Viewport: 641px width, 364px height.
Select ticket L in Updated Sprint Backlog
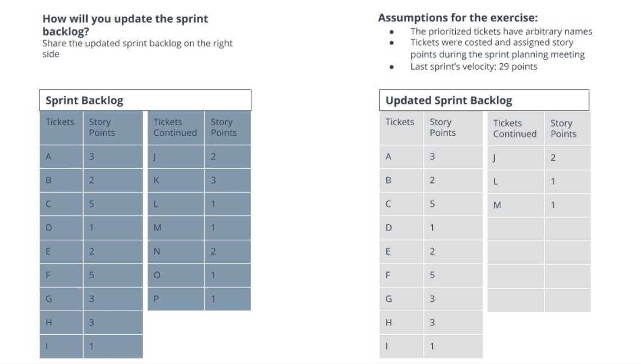515,182
